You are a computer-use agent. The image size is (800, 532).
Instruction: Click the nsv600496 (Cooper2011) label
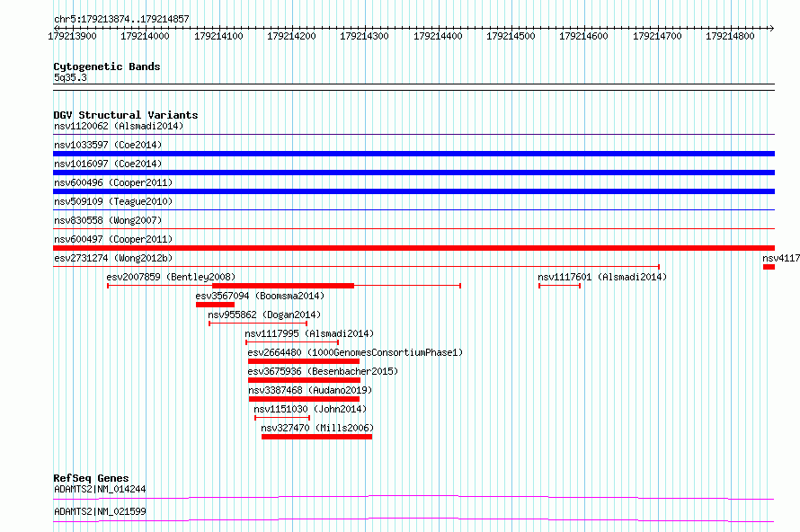click(x=113, y=182)
